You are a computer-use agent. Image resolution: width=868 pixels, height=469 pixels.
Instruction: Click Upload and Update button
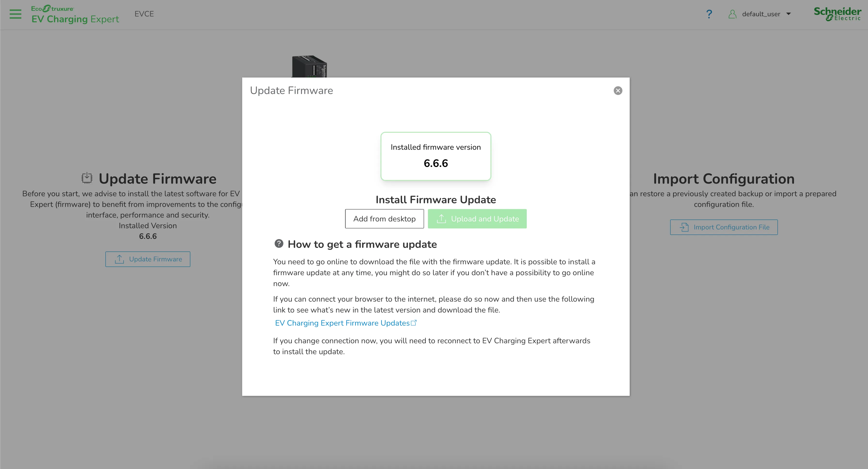[477, 219]
